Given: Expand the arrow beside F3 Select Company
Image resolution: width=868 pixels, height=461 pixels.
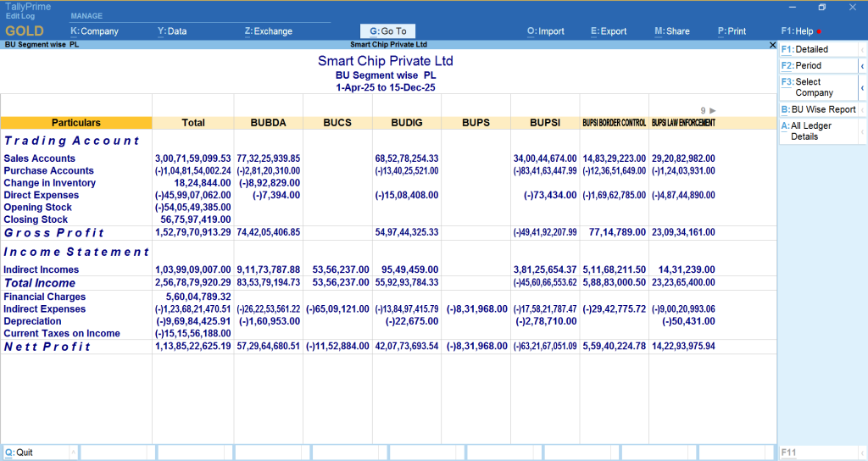Looking at the screenshot, I should [862, 87].
